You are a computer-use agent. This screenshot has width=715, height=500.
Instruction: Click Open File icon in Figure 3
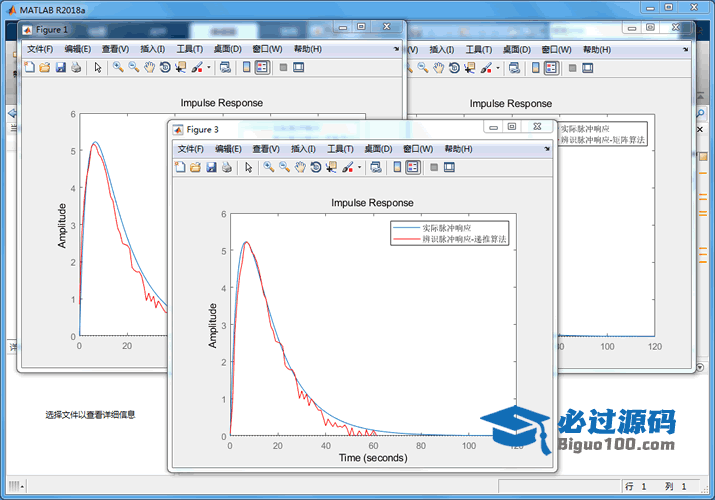195,167
